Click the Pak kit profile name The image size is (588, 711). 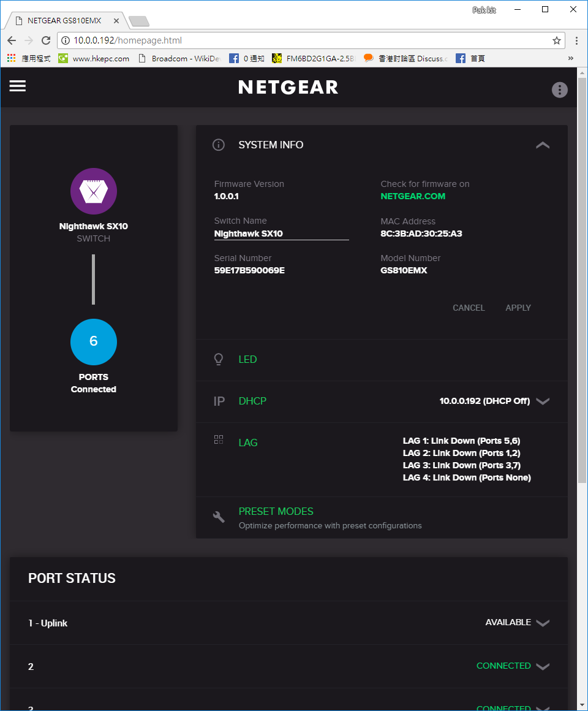pos(484,10)
